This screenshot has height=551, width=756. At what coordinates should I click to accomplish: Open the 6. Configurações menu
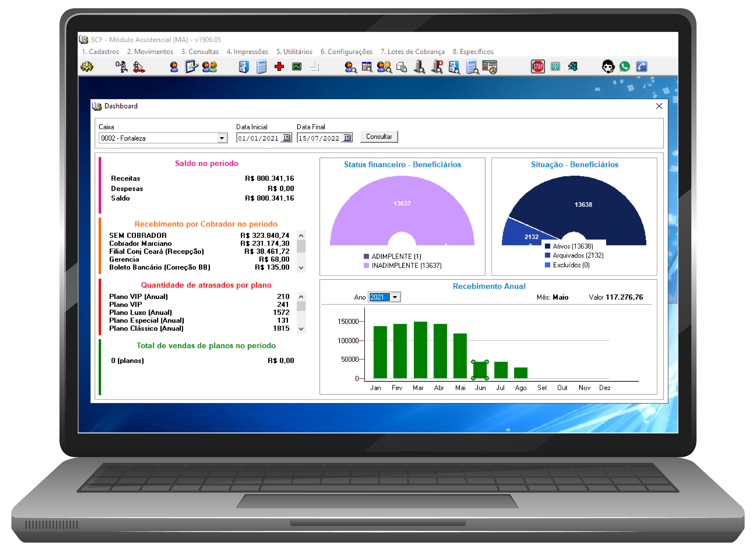pos(347,52)
